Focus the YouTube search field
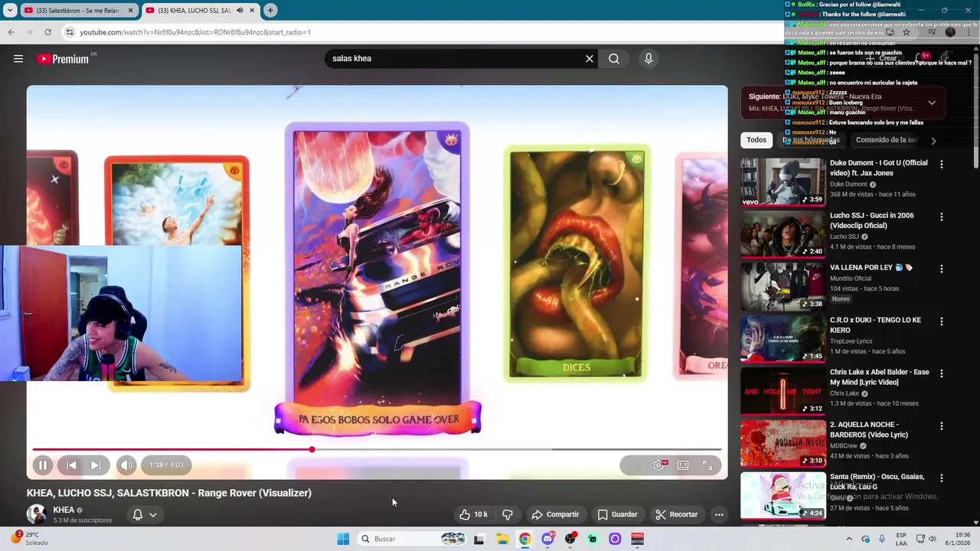This screenshot has height=551, width=980. [453, 59]
